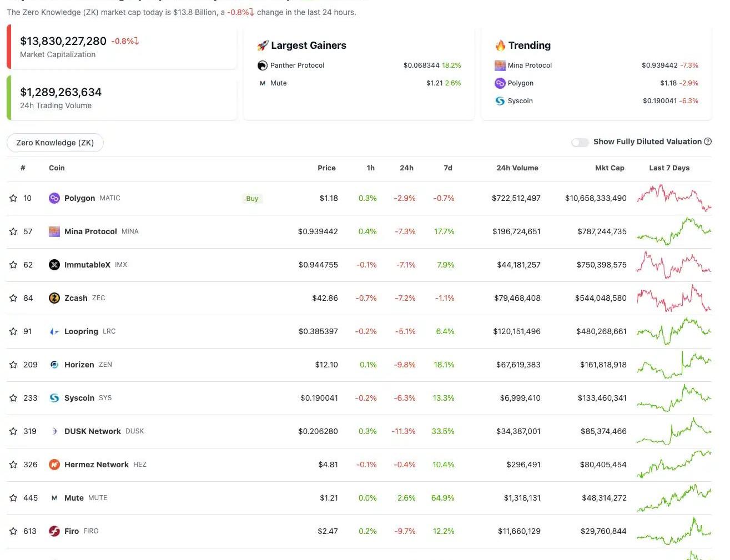Screen dimensions: 730x560
Task: Star Mina Protocol to add to watchlist
Action: click(x=13, y=231)
